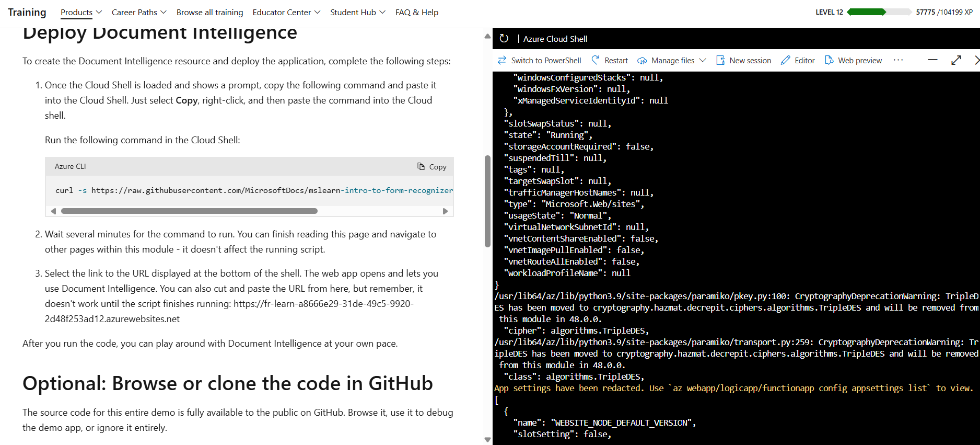This screenshot has height=445, width=980.
Task: Open Browse all training
Action: tap(209, 12)
